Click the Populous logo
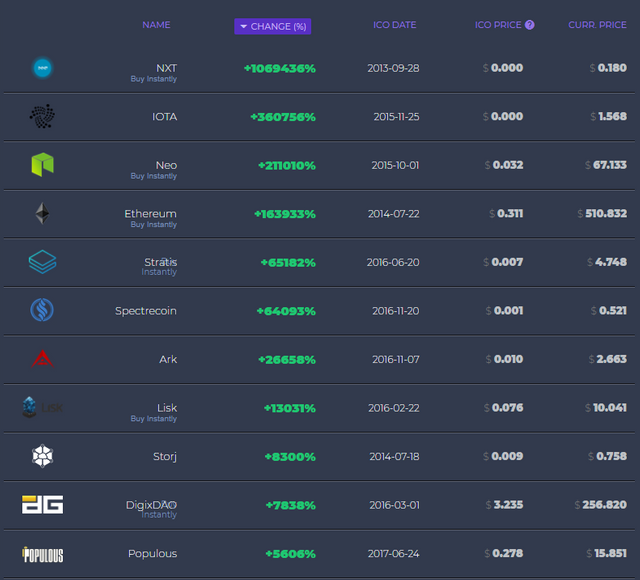 click(42, 554)
